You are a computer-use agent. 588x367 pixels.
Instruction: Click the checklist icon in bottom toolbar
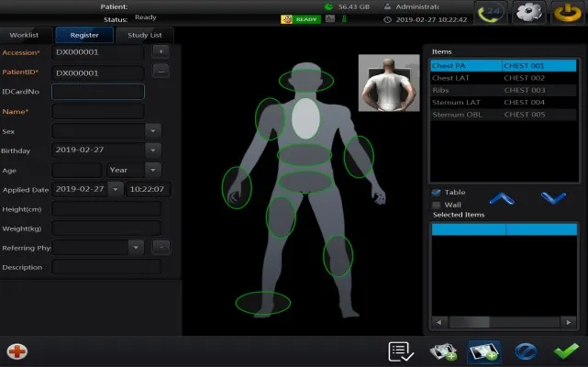pyautogui.click(x=399, y=350)
